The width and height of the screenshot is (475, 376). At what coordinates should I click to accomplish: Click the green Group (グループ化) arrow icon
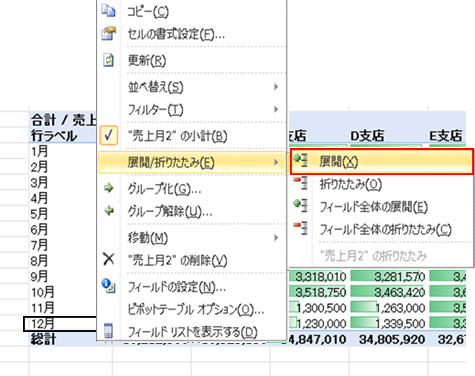[x=109, y=188]
